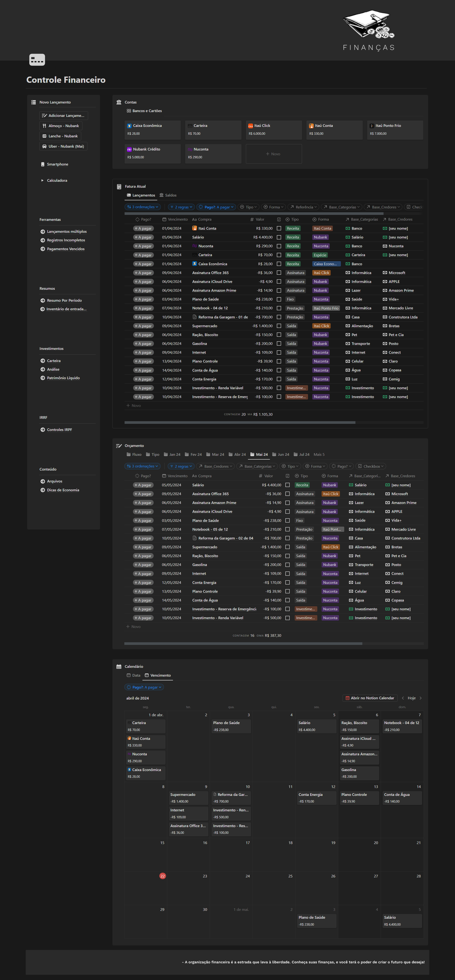Image resolution: width=455 pixels, height=980 pixels.
Task: Click the Almoço - Nubank fork icon
Action: [44, 126]
